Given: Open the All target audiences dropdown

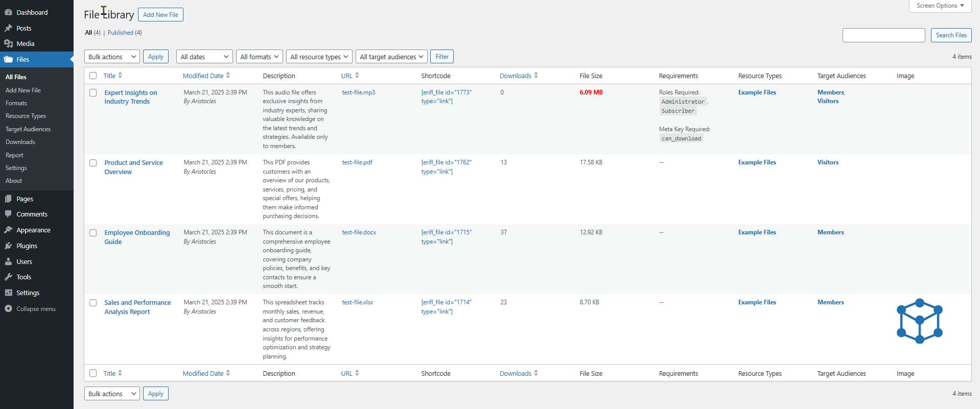Looking at the screenshot, I should coord(391,57).
